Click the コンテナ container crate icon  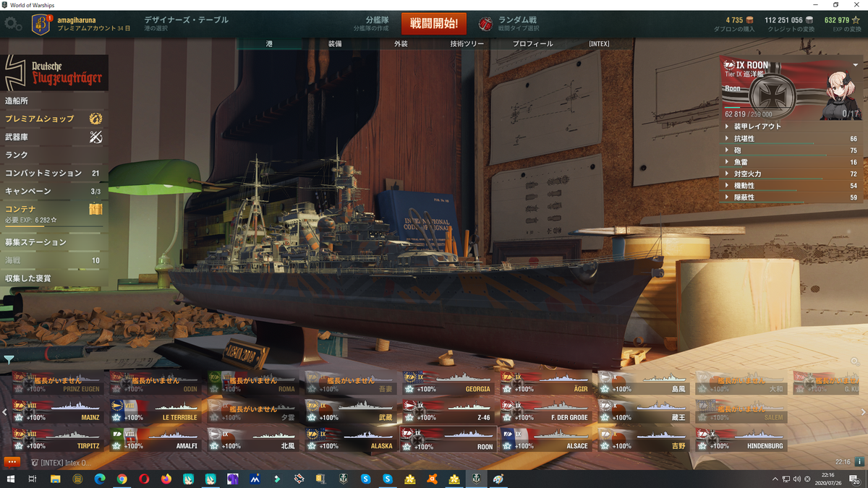coord(95,209)
